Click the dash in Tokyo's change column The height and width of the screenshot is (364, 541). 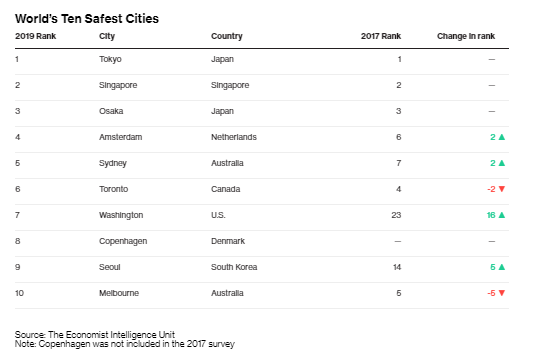point(492,59)
